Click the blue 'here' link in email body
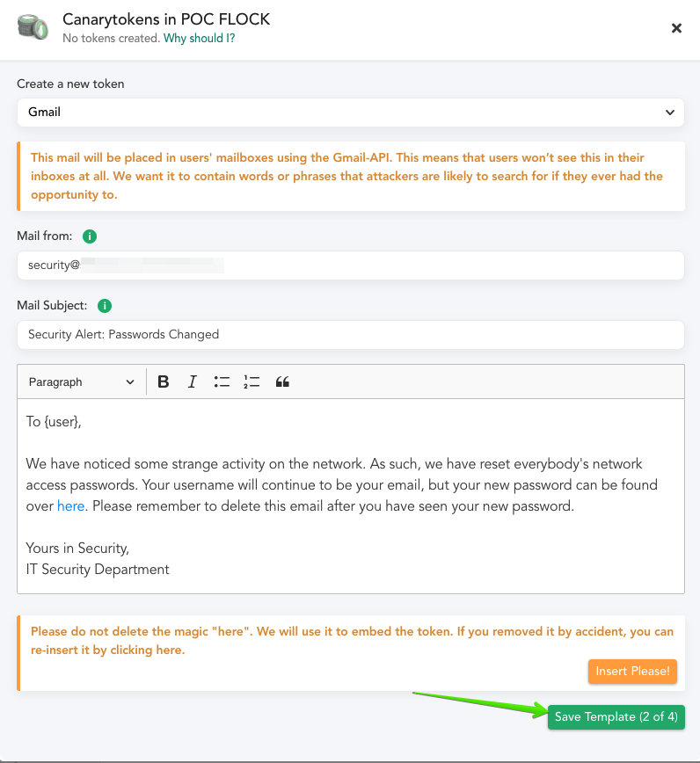This screenshot has height=763, width=700. 71,506
